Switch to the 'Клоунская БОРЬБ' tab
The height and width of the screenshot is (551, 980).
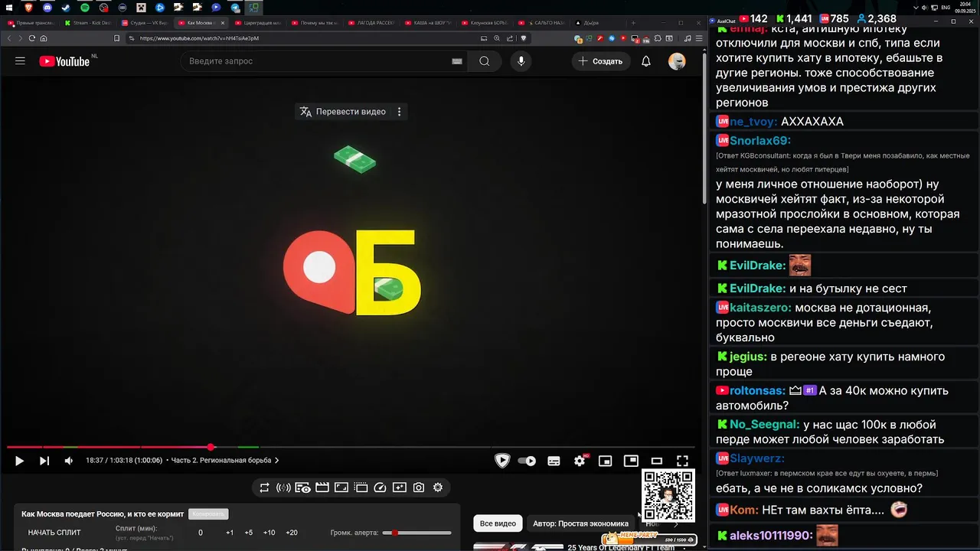click(x=484, y=23)
